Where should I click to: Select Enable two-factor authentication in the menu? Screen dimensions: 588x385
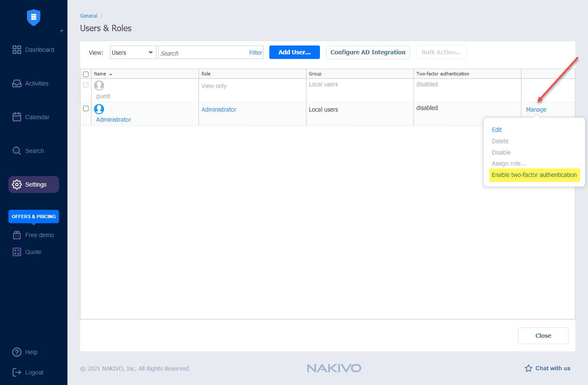(534, 175)
